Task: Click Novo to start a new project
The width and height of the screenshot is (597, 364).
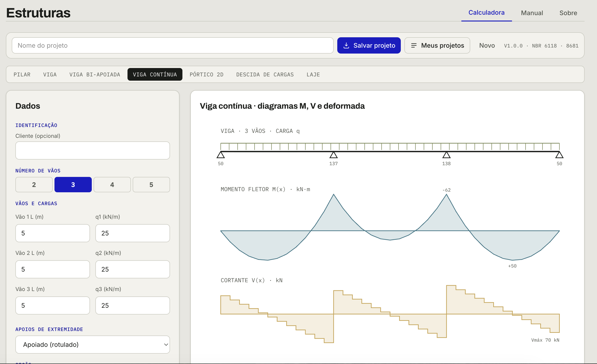Action: pos(487,46)
